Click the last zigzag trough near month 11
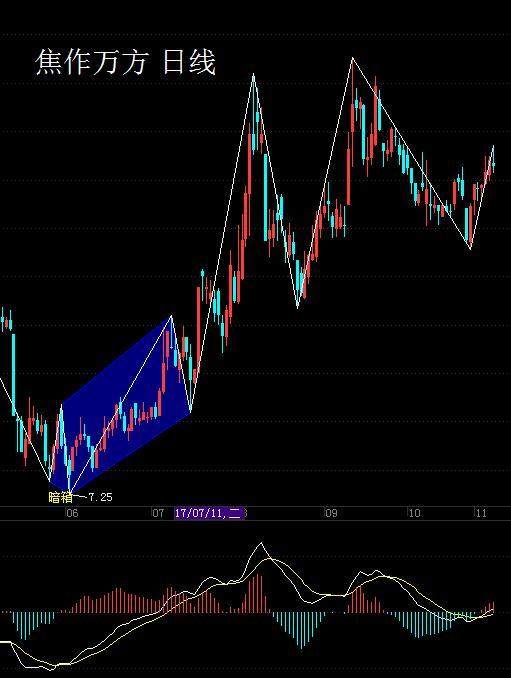The height and width of the screenshot is (678, 511). [x=470, y=249]
